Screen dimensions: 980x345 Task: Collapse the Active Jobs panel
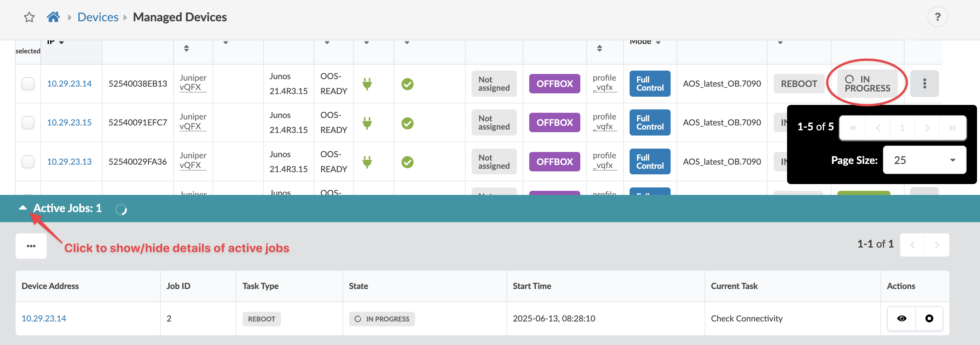pos(23,208)
